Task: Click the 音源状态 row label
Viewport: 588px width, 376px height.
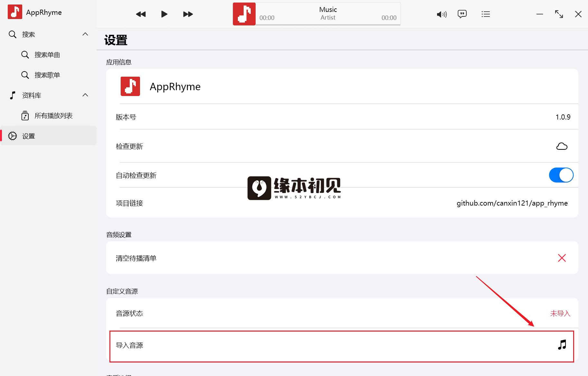Action: click(129, 313)
